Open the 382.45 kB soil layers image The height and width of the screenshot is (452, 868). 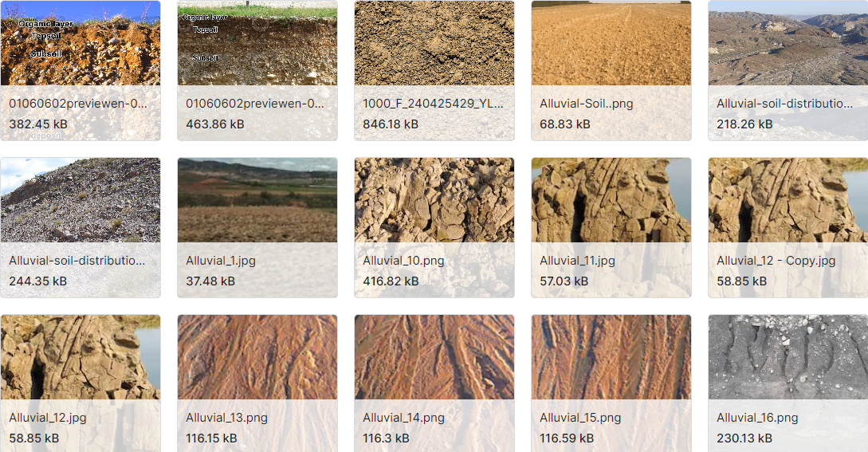point(81,70)
